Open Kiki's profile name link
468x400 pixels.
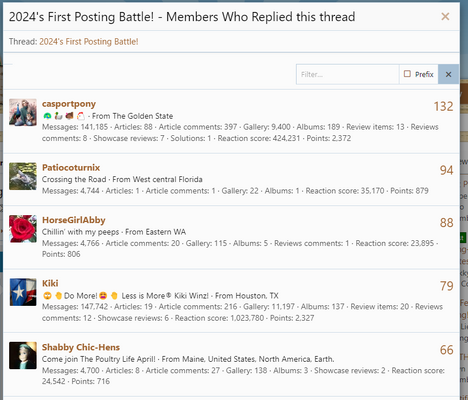50,283
